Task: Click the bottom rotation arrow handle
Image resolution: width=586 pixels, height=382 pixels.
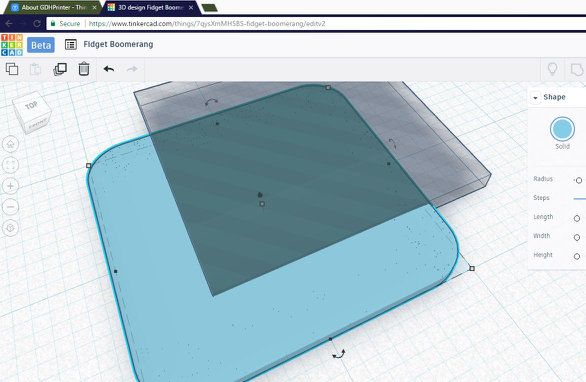Action: pos(339,354)
